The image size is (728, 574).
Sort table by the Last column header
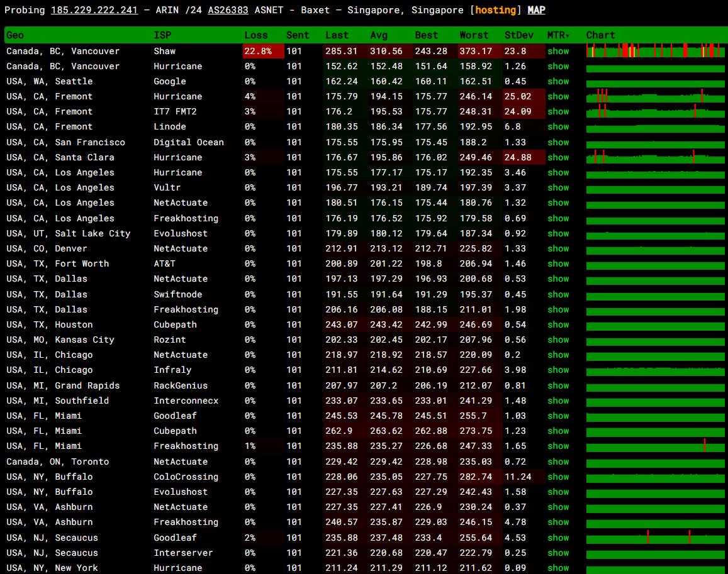coord(337,35)
